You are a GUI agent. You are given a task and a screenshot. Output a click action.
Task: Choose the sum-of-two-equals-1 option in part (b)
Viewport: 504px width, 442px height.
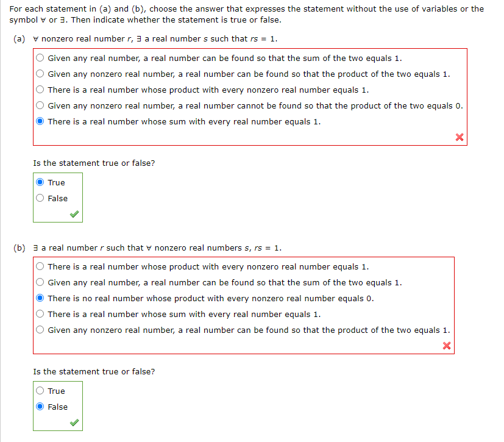click(x=39, y=282)
